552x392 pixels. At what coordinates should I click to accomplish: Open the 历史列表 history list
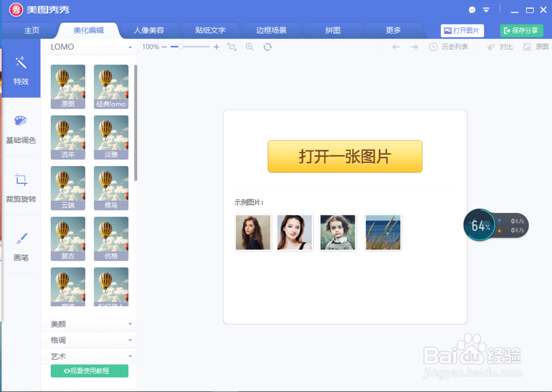[x=448, y=47]
